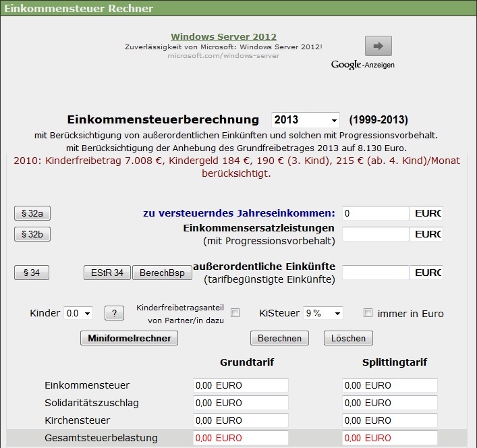Click the § 32b button
Image resolution: width=477 pixels, height=448 pixels.
tap(32, 234)
